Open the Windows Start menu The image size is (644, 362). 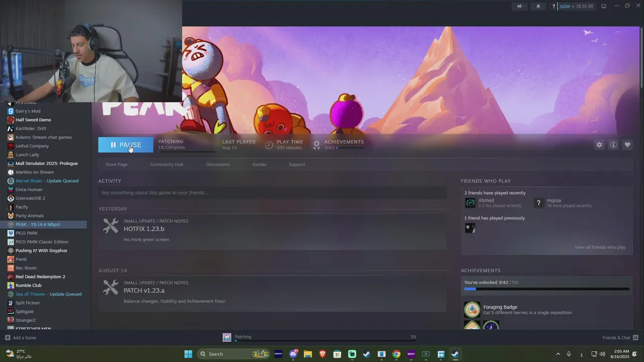tap(188, 354)
